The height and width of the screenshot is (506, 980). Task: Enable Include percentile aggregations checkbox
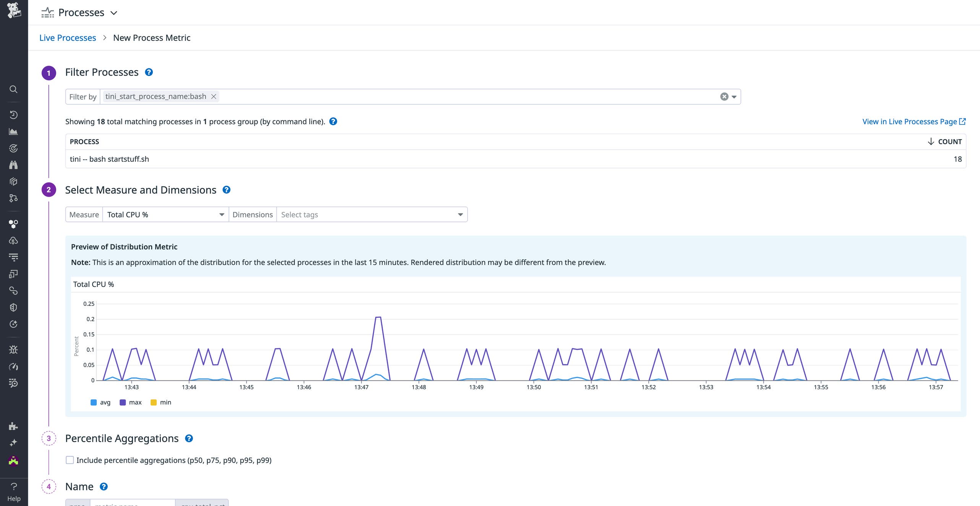[x=70, y=460]
